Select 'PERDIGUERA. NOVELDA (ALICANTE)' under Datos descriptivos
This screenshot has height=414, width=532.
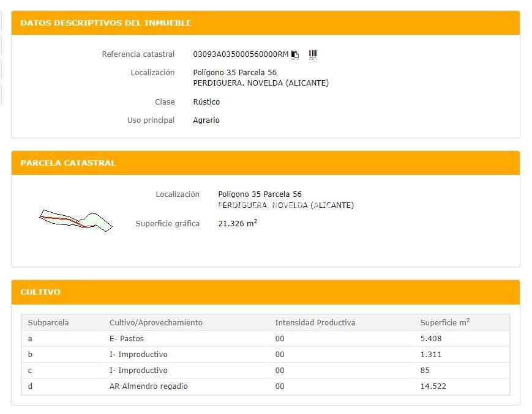point(261,83)
